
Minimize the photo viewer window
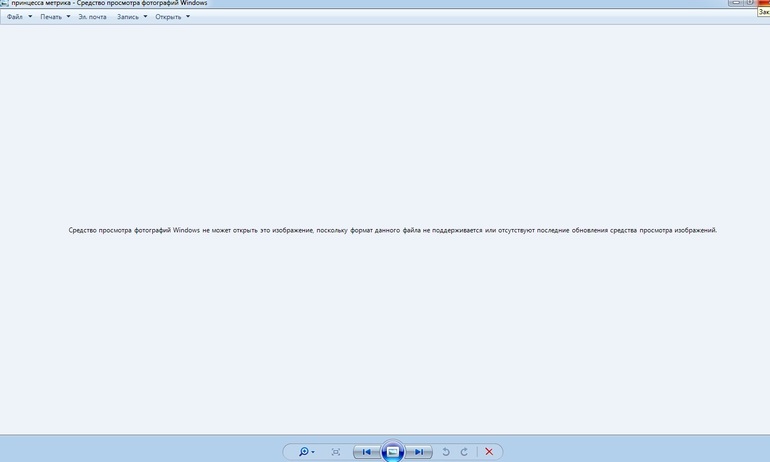point(736,3)
